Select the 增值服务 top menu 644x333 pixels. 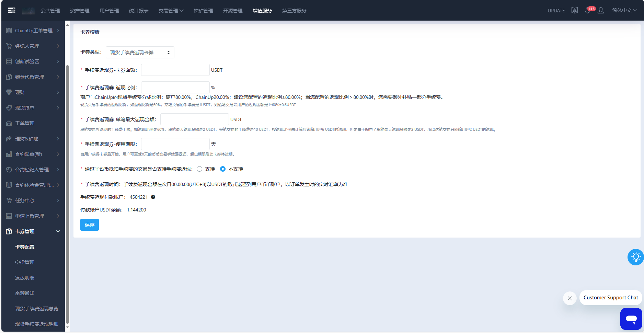tap(262, 11)
